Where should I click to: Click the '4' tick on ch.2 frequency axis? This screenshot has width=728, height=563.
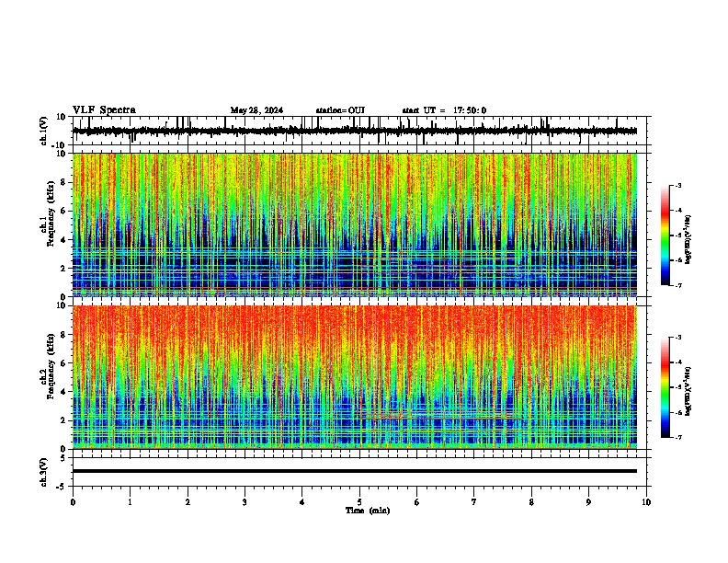click(64, 392)
